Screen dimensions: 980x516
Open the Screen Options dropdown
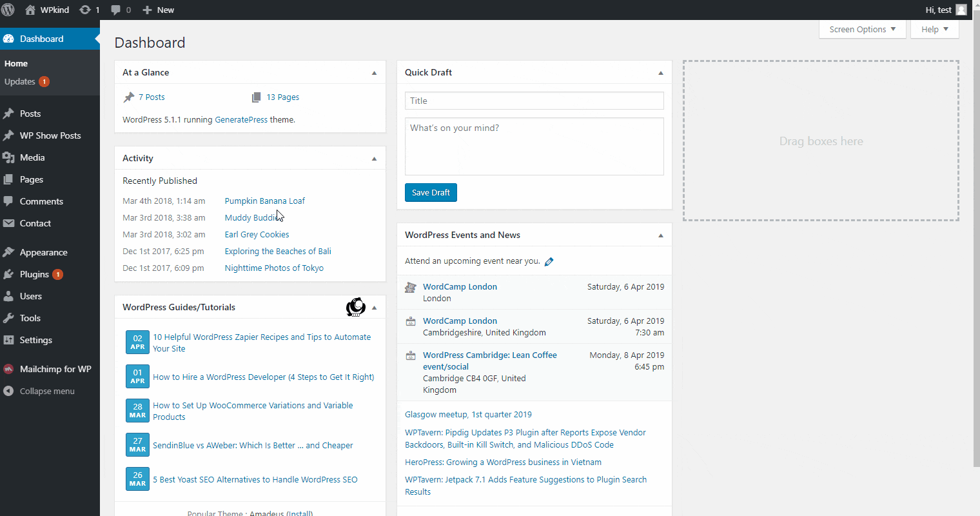coord(863,29)
